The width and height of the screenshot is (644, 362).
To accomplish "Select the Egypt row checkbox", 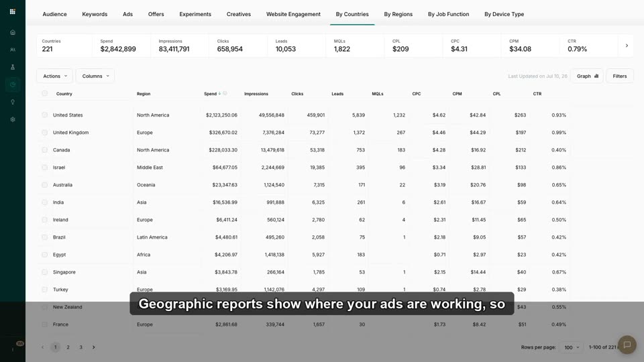I will coord(45,255).
